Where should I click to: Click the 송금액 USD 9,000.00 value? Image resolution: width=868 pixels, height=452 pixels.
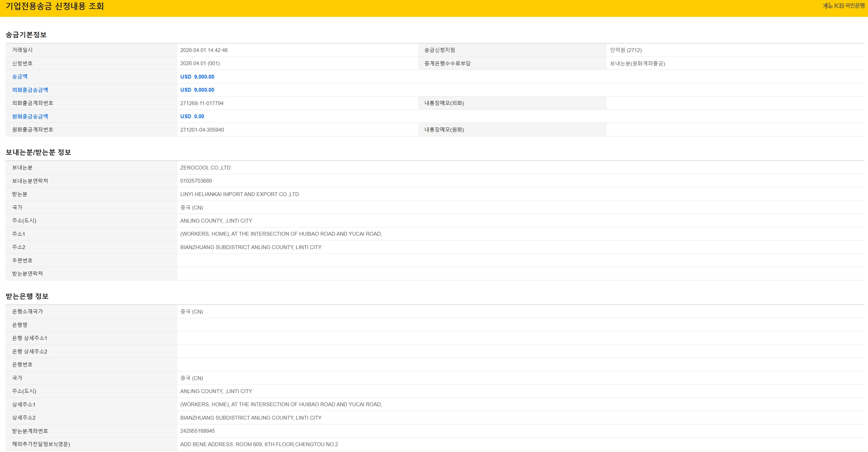[197, 77]
